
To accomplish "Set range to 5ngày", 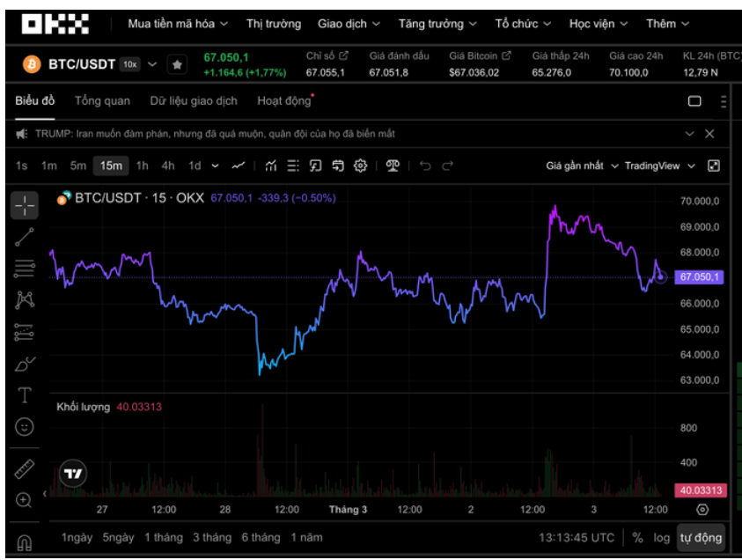I will click(x=118, y=538).
